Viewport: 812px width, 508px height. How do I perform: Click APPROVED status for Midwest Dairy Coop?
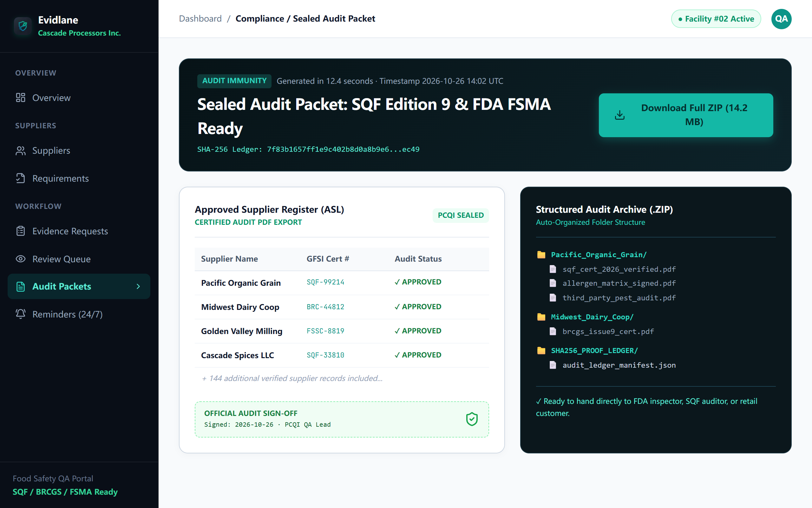(x=418, y=307)
